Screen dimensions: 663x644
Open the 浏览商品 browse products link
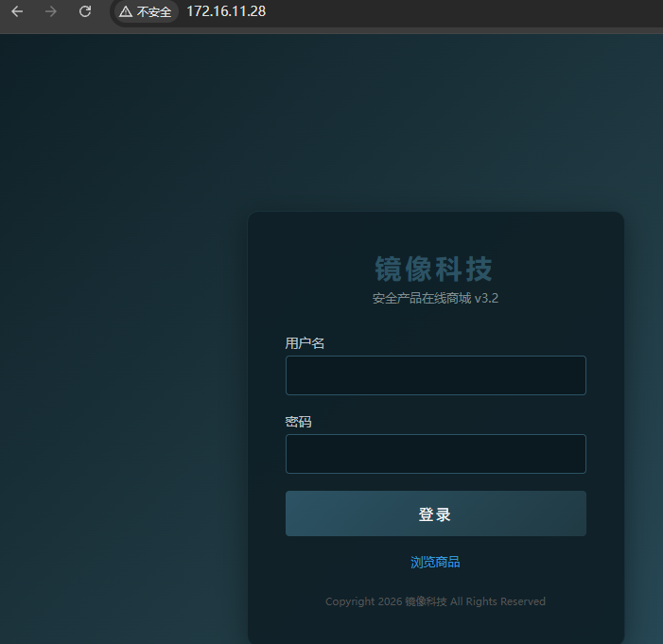(x=435, y=562)
